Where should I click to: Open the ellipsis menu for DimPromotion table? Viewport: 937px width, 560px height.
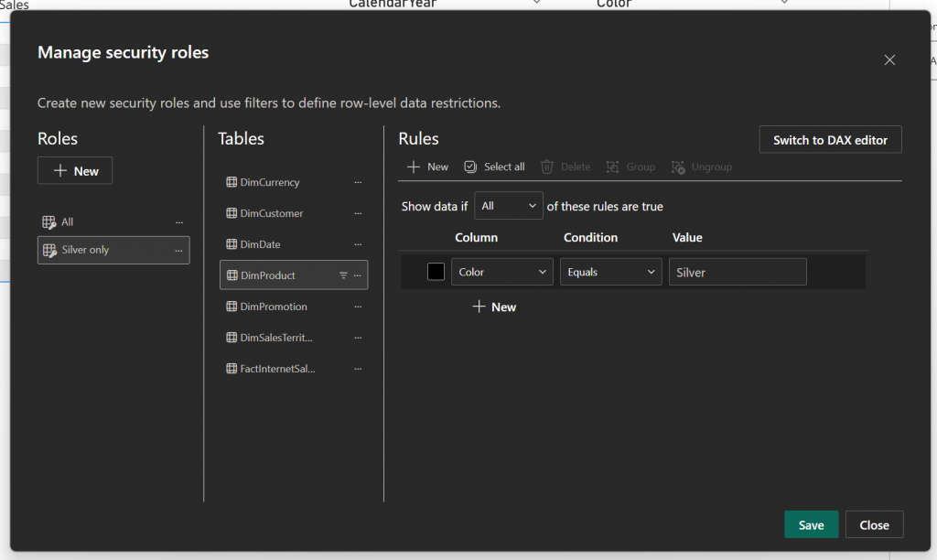[358, 307]
